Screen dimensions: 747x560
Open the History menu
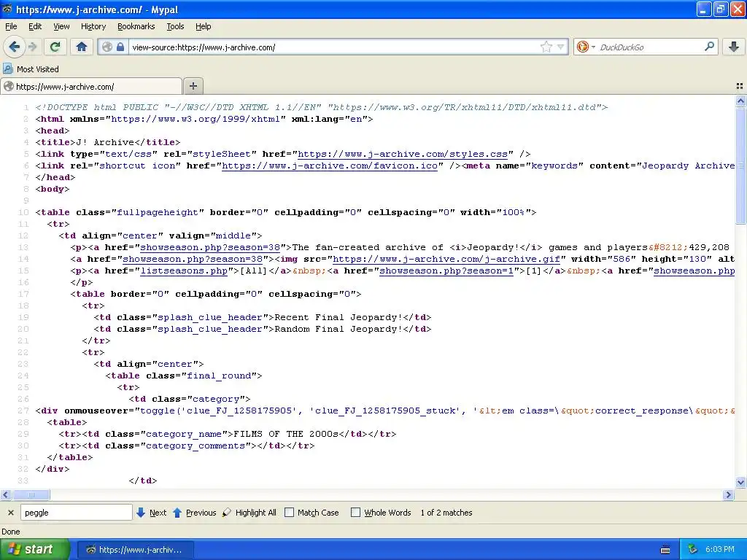point(93,26)
